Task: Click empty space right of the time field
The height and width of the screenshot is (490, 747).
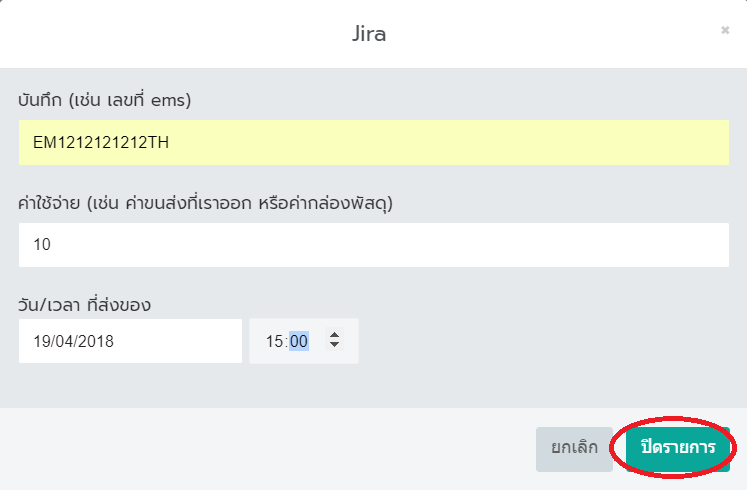Action: click(540, 341)
